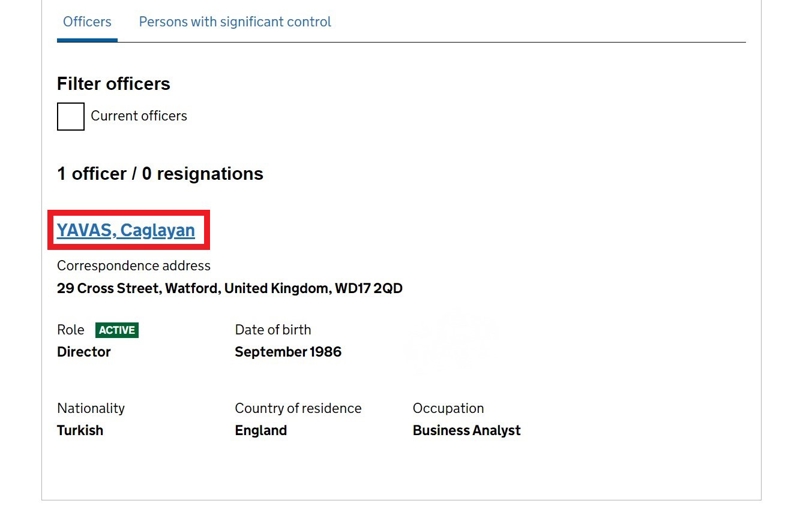Click the Nationality label
The width and height of the screenshot is (800, 528).
pos(91,408)
